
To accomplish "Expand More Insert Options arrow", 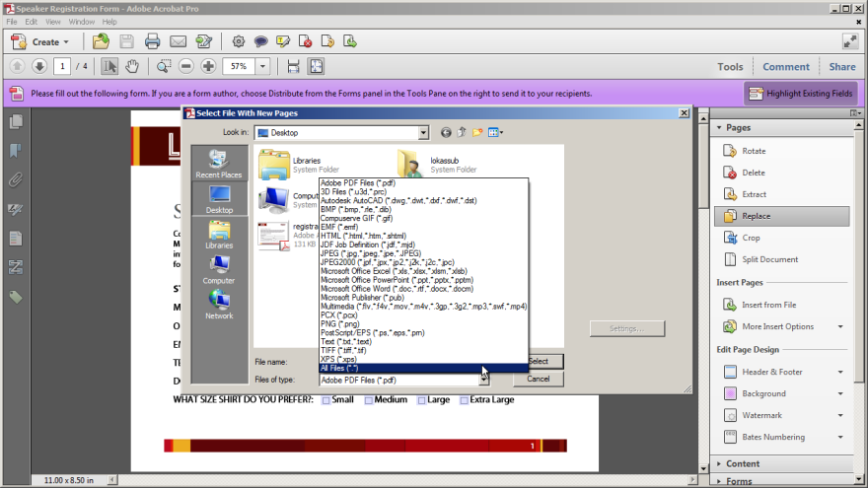I will (840, 326).
